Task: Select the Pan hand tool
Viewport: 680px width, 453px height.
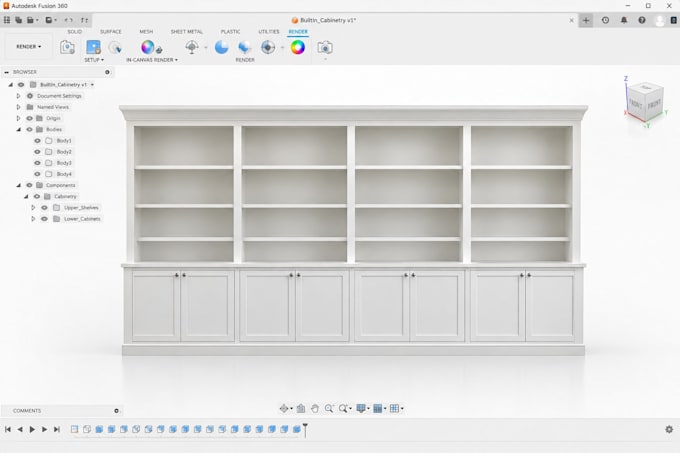Action: coord(315,408)
